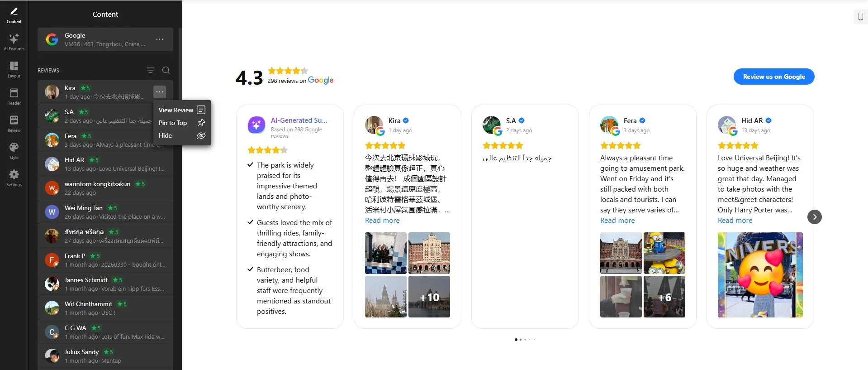Select the warintorn kongkitsakun review row

105,188
